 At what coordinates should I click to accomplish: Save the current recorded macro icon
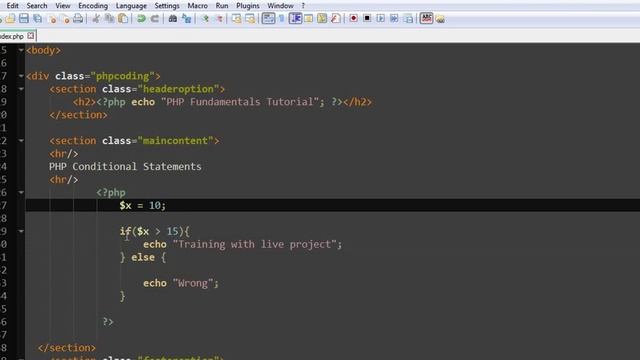(408, 18)
